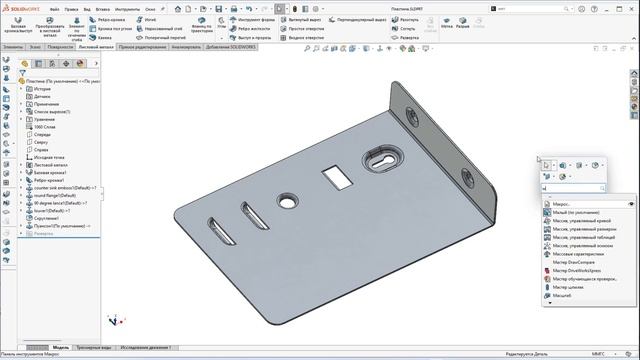Click the Выступ и прорезь tool
The height and width of the screenshot is (360, 640).
click(251, 38)
